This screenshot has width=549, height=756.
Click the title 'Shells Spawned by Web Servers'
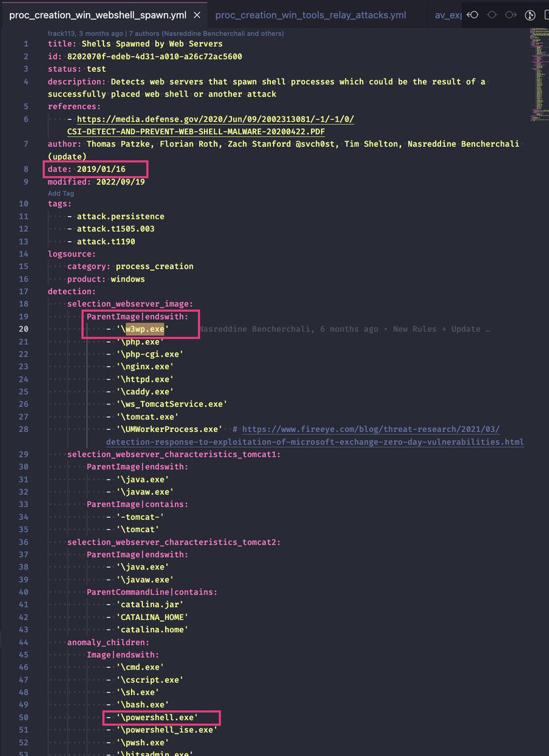152,43
